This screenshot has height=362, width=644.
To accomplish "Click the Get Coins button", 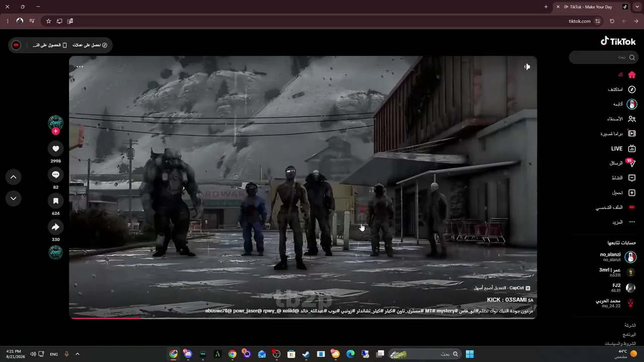I will pyautogui.click(x=90, y=45).
